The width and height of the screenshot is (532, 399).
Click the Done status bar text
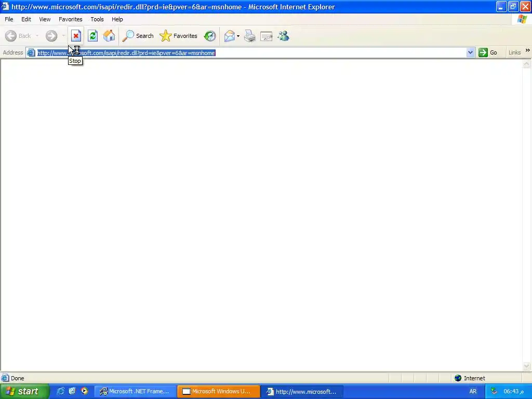pos(17,378)
